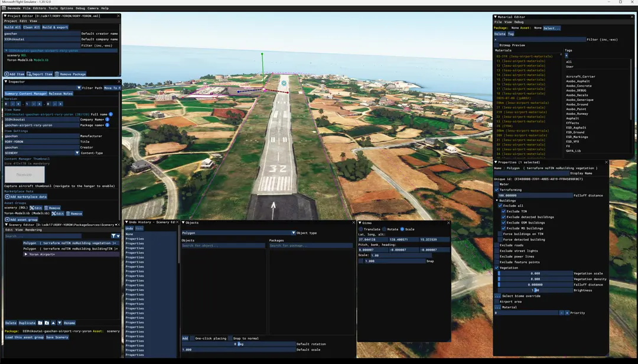Screen dimensions: 638x364
Task: Toggle the Terraforming checkbox
Action: [496, 190]
